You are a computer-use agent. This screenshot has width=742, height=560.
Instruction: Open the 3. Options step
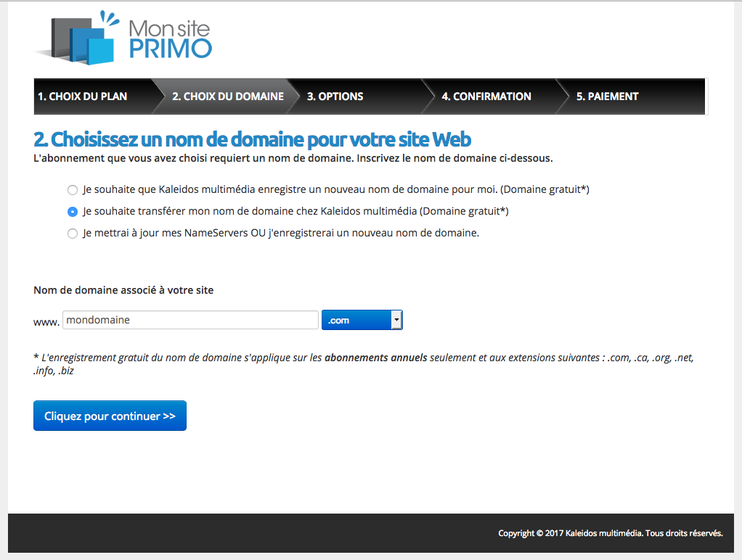coord(335,96)
